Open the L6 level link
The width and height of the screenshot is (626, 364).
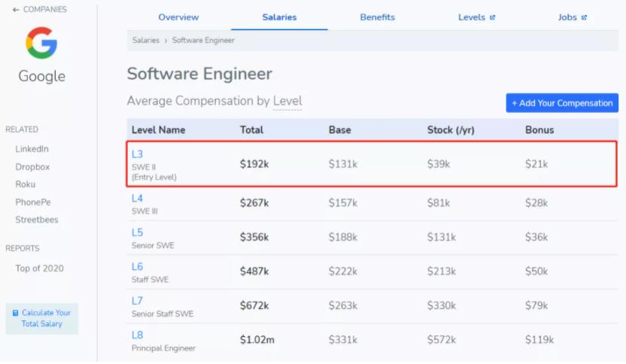coord(137,267)
